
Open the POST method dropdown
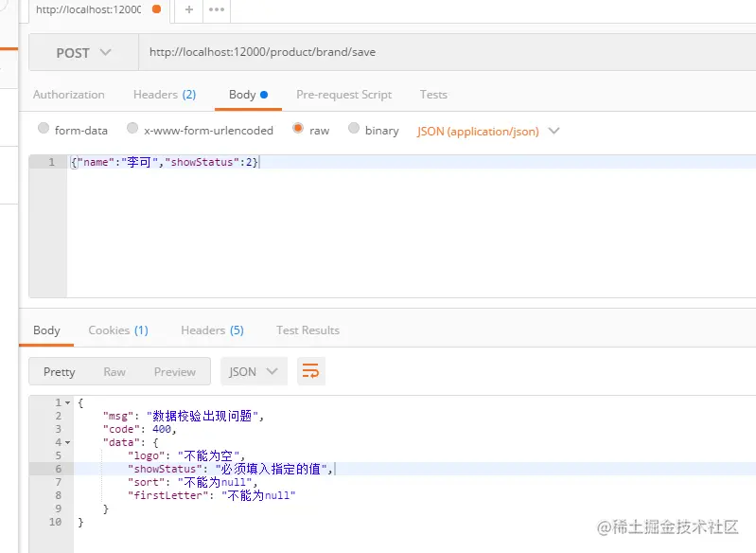[x=84, y=53]
